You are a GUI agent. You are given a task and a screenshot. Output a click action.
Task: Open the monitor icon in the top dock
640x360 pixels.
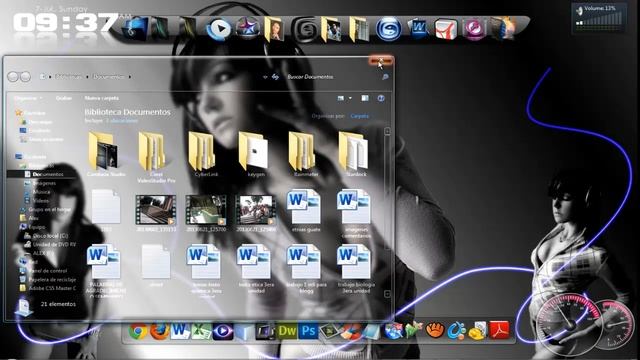click(136, 29)
